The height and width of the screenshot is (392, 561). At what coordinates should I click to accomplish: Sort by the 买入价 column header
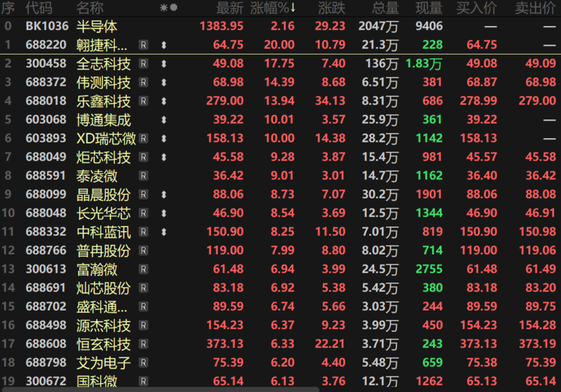477,8
